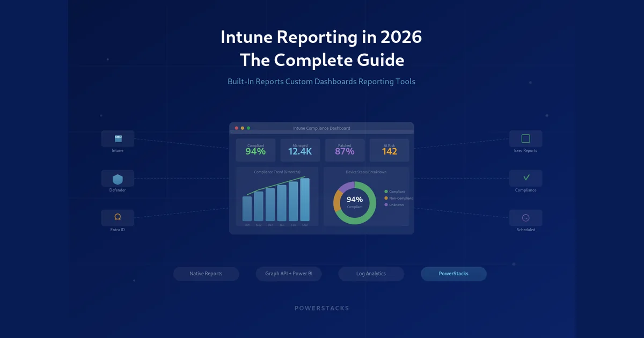Click the "Intune" label under MEM icon
Screen dimensions: 644x338
click(x=118, y=151)
